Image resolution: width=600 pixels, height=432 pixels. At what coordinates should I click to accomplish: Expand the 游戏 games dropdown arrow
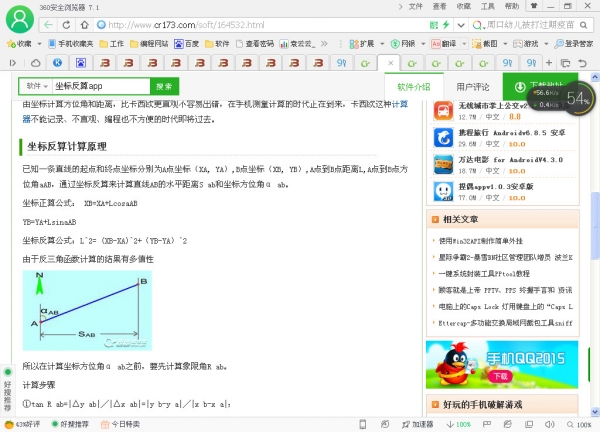(x=546, y=44)
